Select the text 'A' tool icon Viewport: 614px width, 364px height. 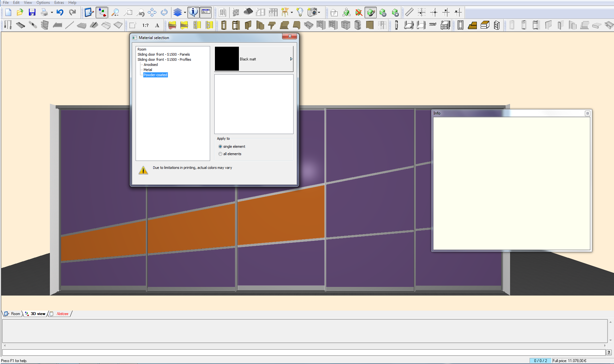(x=157, y=25)
